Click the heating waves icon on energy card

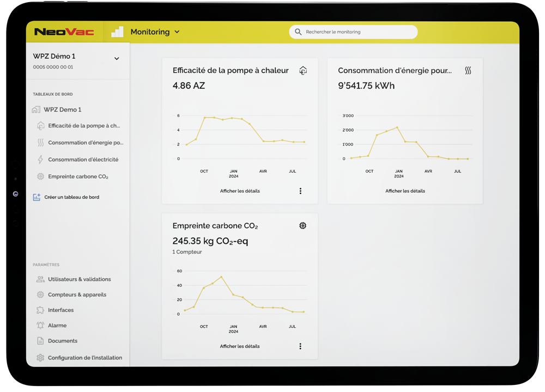pyautogui.click(x=468, y=70)
